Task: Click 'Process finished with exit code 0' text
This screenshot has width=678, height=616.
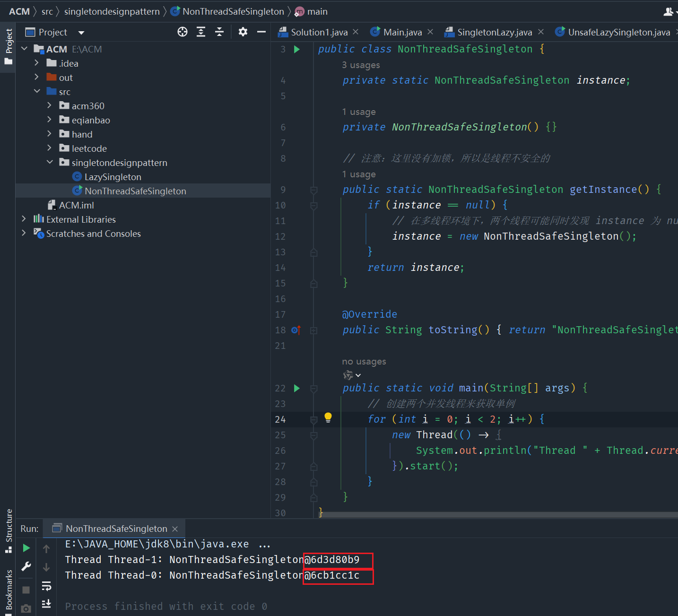Action: (166, 606)
